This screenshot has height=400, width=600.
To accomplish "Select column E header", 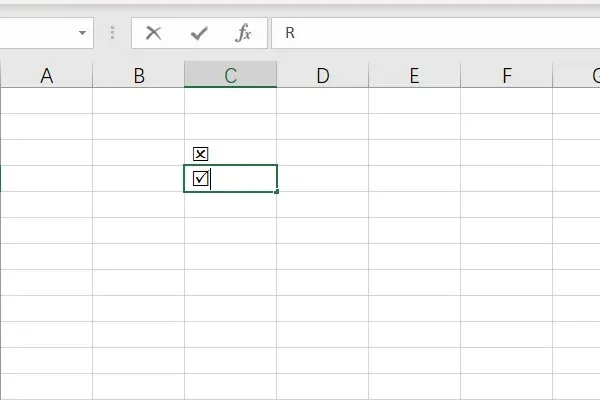I will point(414,75).
